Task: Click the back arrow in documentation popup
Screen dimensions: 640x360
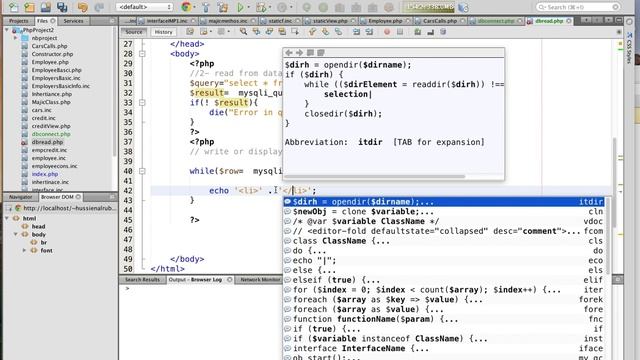Action: point(289,53)
